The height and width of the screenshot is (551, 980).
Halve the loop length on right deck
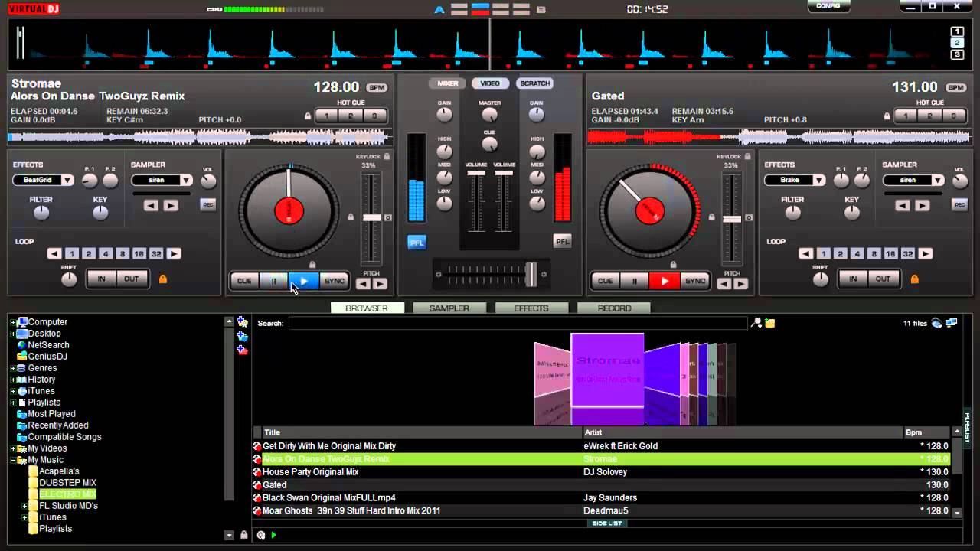pos(806,254)
